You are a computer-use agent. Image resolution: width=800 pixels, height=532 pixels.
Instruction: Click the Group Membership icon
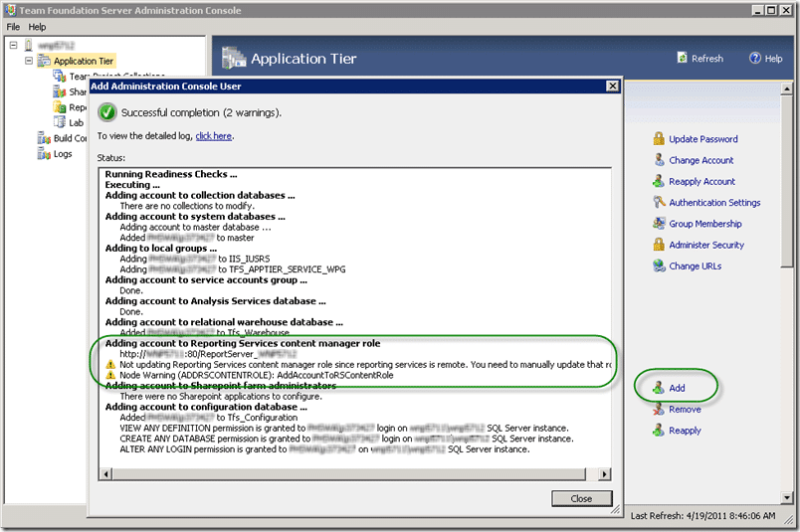tap(659, 224)
